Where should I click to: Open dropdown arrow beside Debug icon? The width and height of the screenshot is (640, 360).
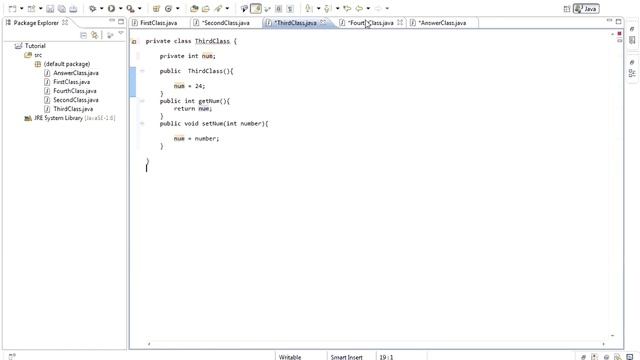point(101,9)
